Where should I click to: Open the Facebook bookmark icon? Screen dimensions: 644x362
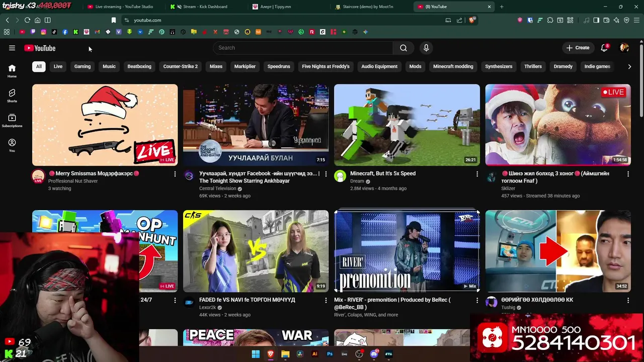coord(65,32)
